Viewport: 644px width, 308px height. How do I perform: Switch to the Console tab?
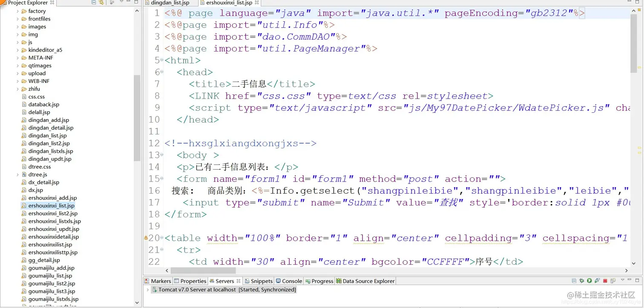tap(289, 281)
